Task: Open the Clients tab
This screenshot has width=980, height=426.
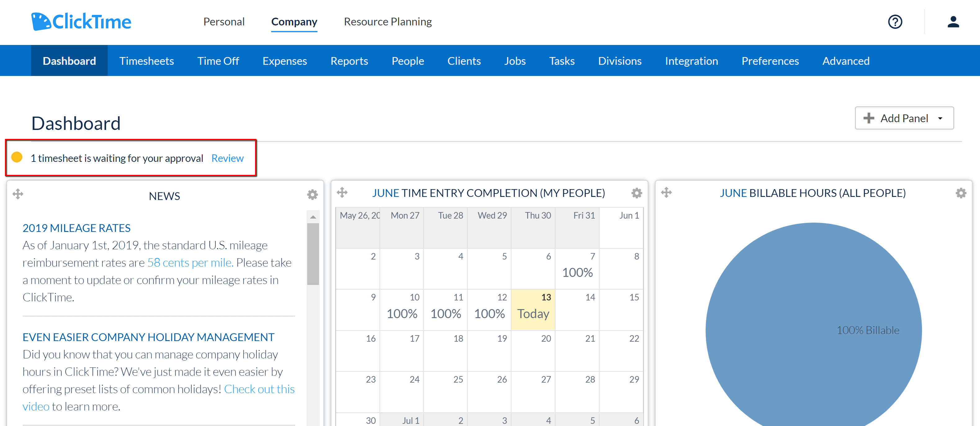Action: point(464,61)
